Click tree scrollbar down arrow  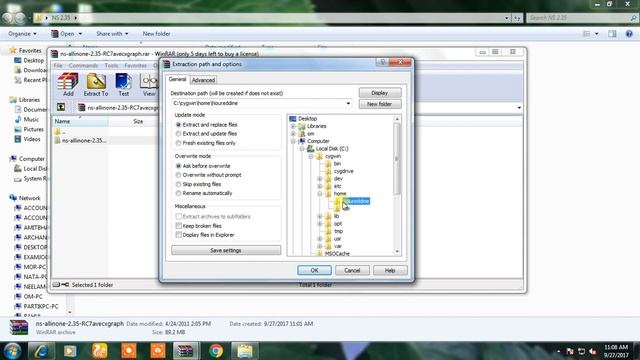point(397,252)
